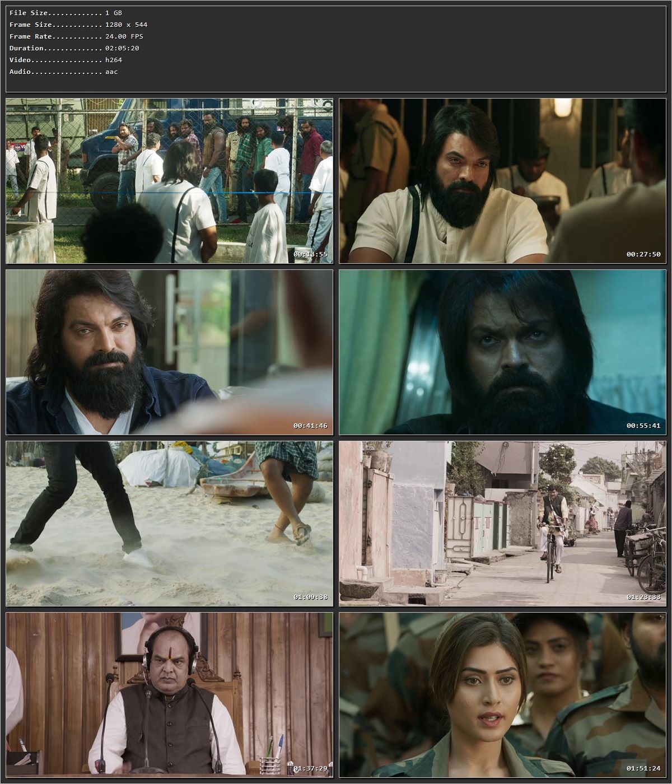Select the Audio codec aac text
This screenshot has width=672, height=784.
111,71
